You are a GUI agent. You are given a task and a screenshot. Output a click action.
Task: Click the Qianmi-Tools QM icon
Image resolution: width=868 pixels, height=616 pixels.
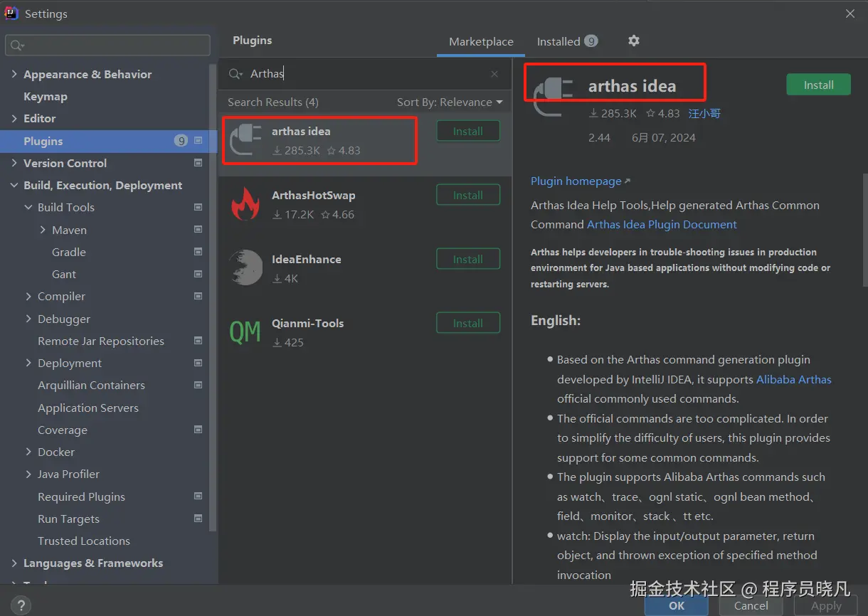(x=245, y=332)
